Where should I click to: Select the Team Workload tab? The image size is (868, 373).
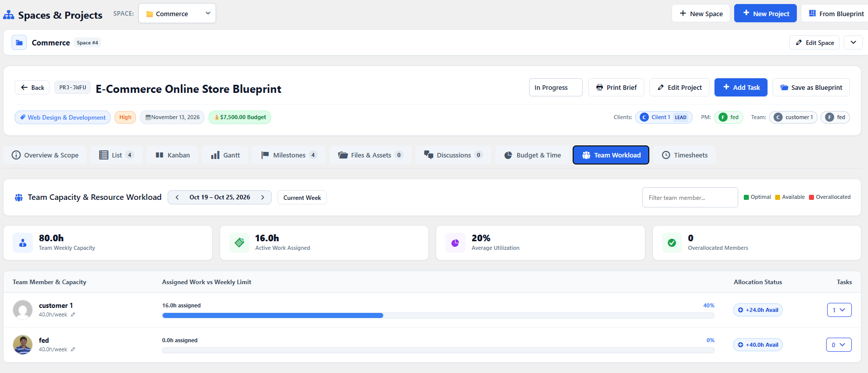tap(611, 155)
